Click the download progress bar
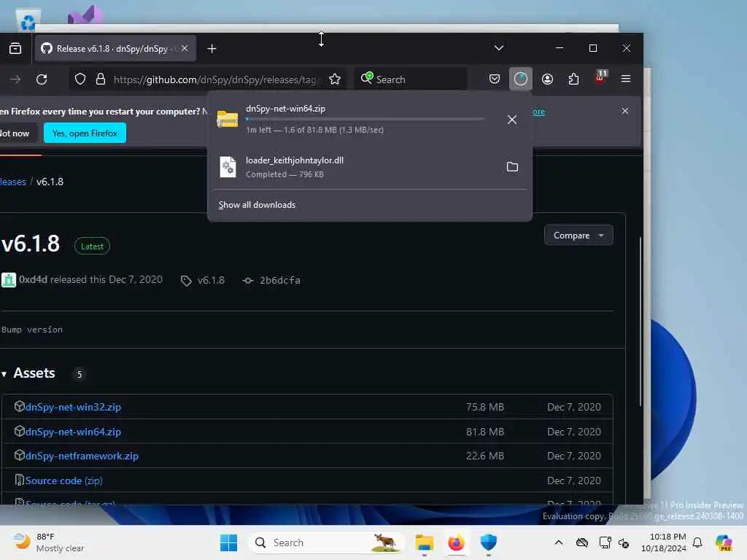This screenshot has height=560, width=747. tap(365, 119)
